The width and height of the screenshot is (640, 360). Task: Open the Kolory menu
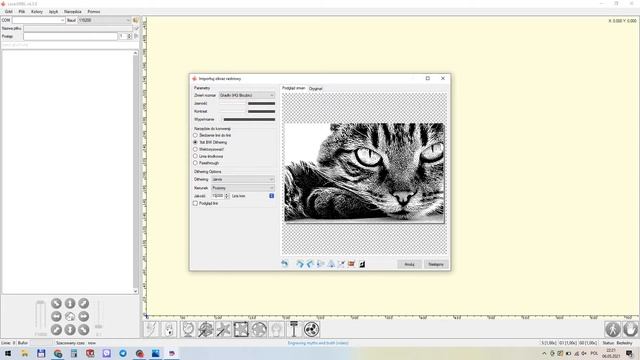point(37,11)
